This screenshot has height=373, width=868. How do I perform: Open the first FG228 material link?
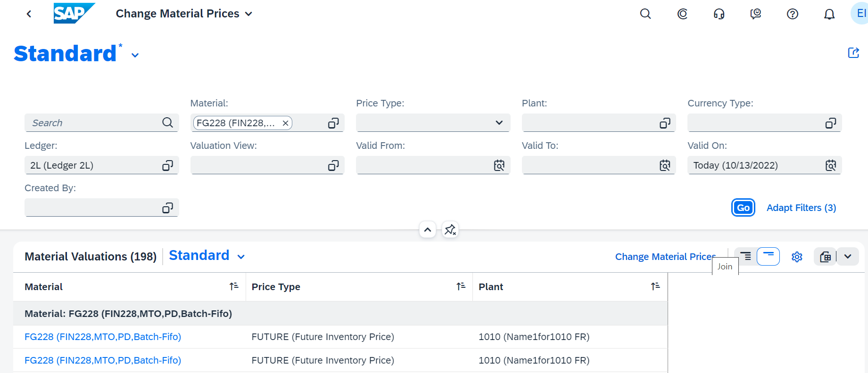pos(103,337)
